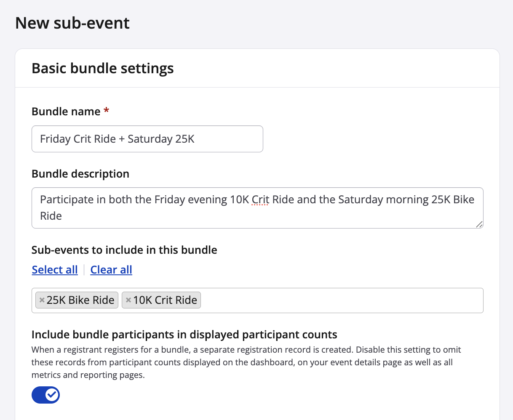
Task: Click the textarea resize handle
Action: [x=479, y=224]
